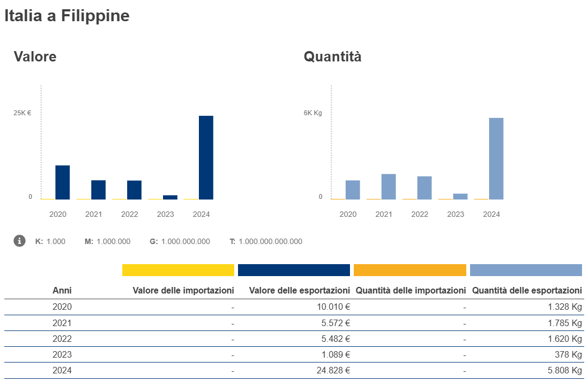The height and width of the screenshot is (381, 588).
Task: Select the 2021 bar in Valore chart
Action: click(98, 190)
